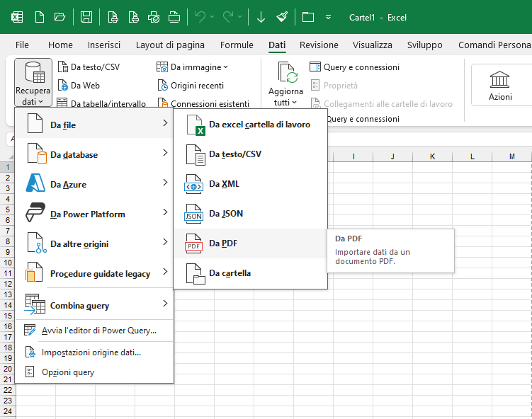
Task: Open the Undo history dropdown arrow
Action: pyautogui.click(x=212, y=17)
